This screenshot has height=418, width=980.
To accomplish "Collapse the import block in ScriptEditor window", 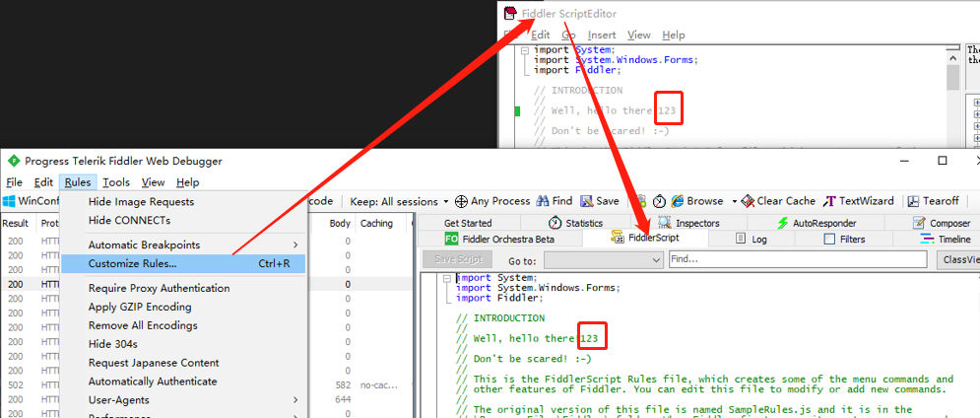I will point(525,50).
